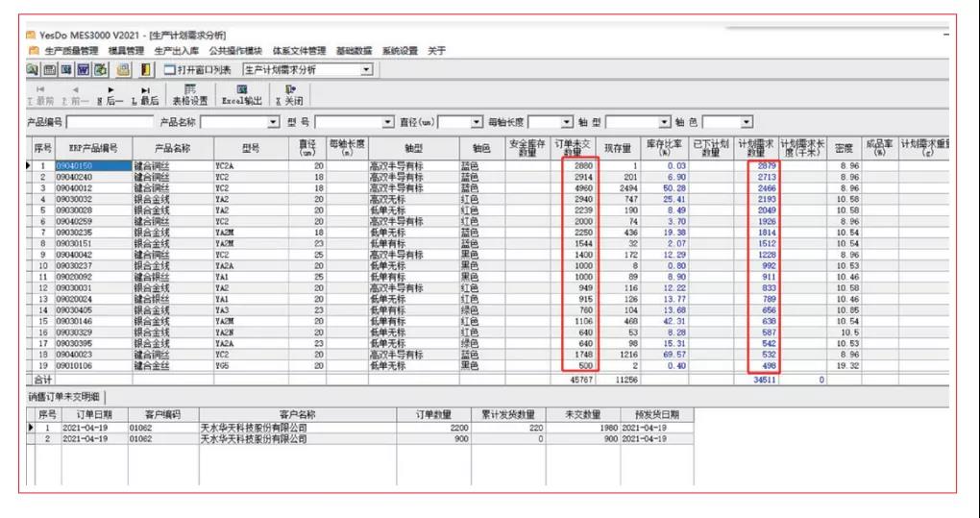
Task: Select the 销售订单未交明细 tab
Action: pos(66,396)
